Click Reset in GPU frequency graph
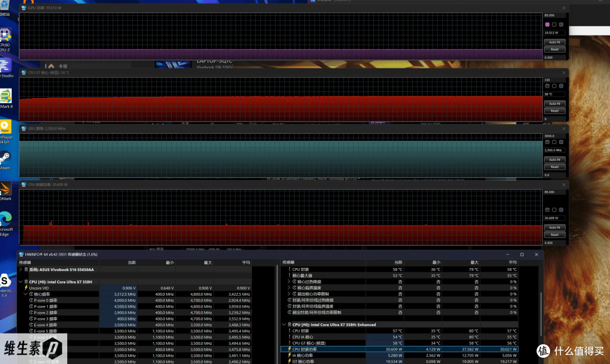 pyautogui.click(x=555, y=167)
